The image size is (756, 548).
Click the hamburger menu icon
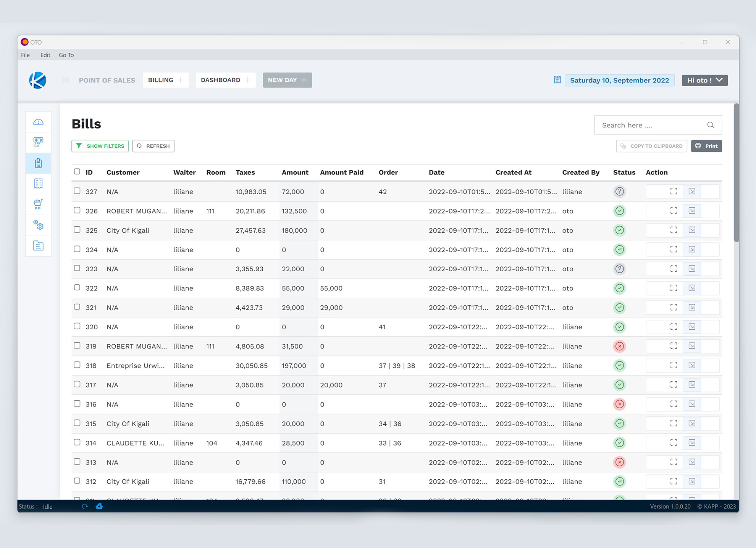(x=66, y=80)
